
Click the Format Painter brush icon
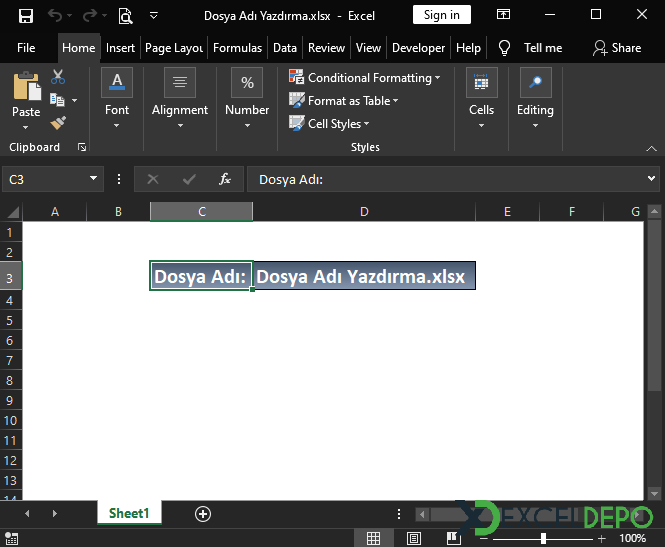(58, 122)
